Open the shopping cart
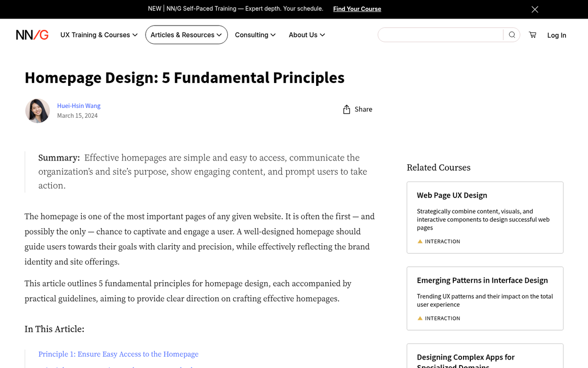 [533, 35]
